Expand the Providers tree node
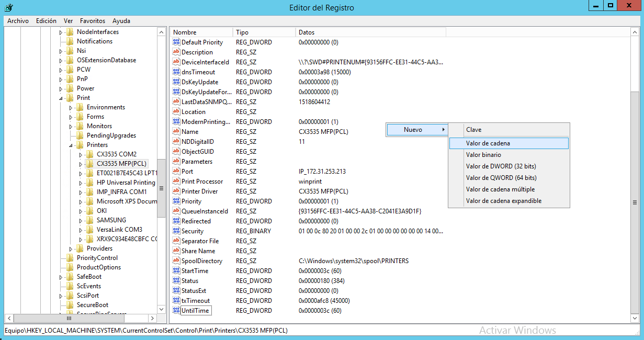Screen dimensions: 644x340 click(x=71, y=248)
